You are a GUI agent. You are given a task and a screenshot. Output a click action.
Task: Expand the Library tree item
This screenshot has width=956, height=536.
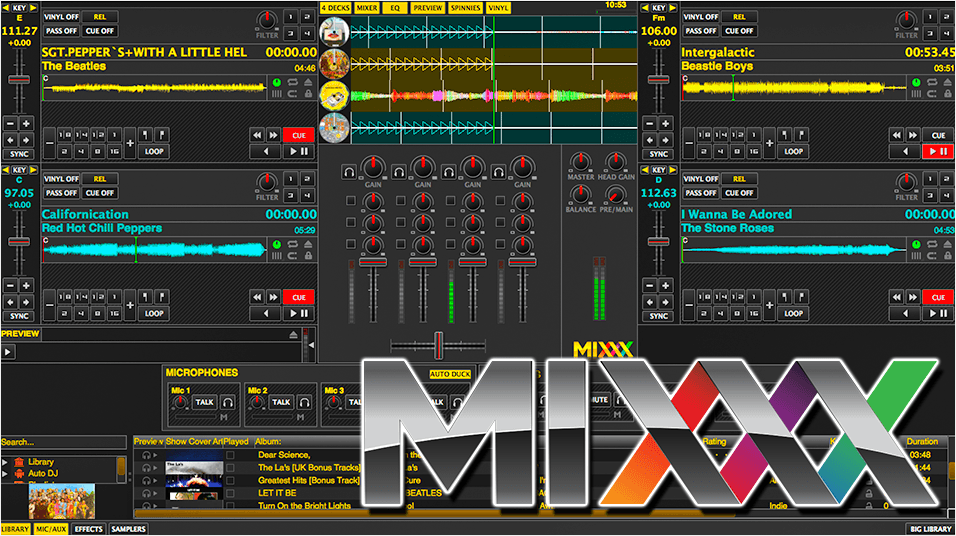(x=6, y=462)
